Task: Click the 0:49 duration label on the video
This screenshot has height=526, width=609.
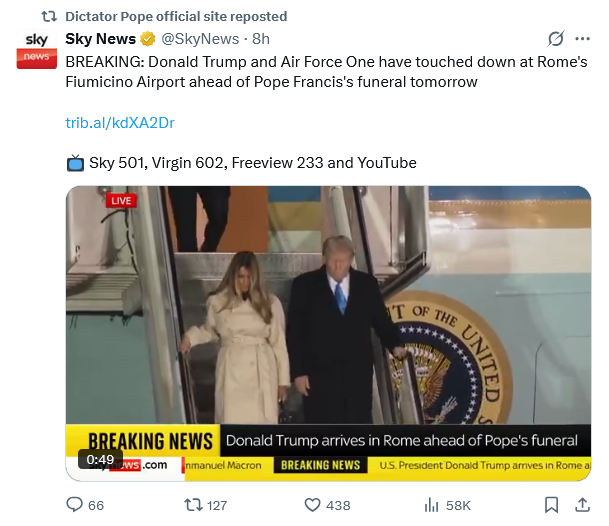Action: (x=100, y=460)
